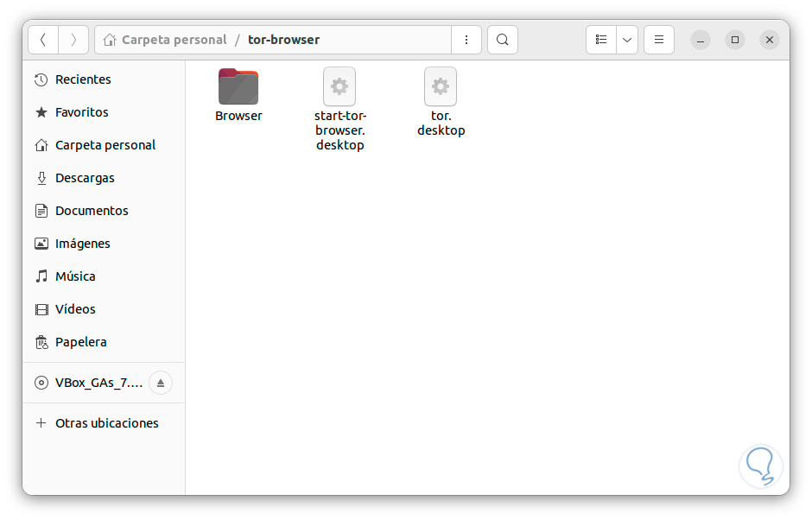
Task: Open Vídeos in the sidebar
Action: (104, 309)
